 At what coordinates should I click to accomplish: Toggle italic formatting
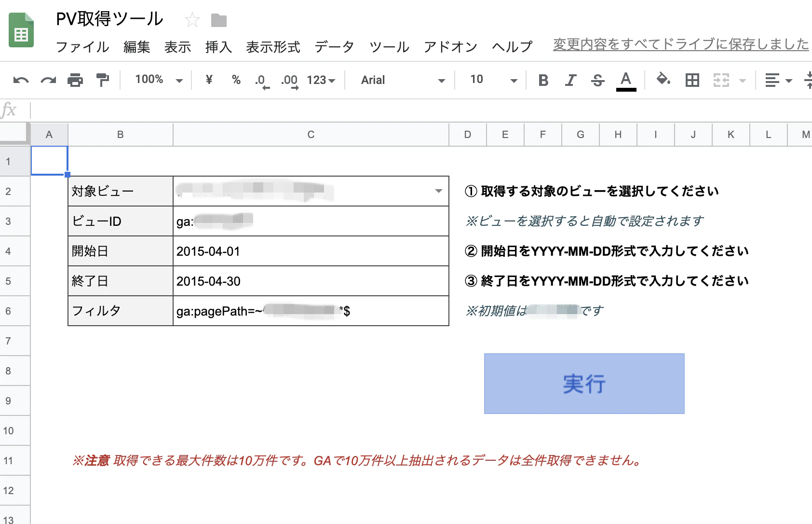[x=570, y=80]
